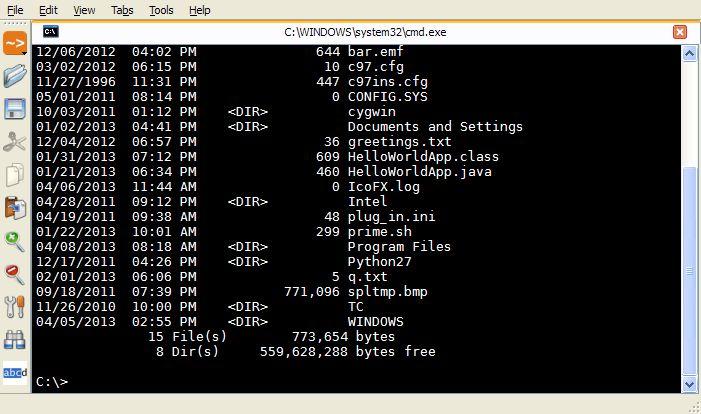This screenshot has width=701, height=414.
Task: Click the IcoFX.log file name
Action: click(384, 186)
